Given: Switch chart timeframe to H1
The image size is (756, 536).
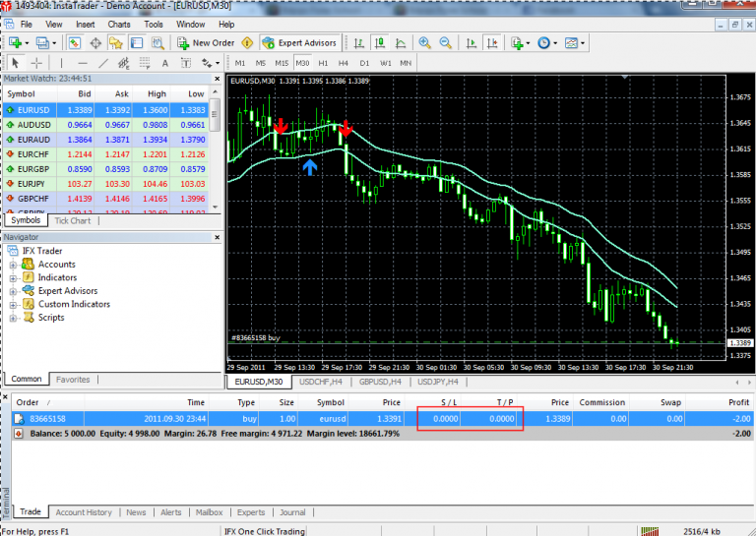Looking at the screenshot, I should [x=322, y=63].
